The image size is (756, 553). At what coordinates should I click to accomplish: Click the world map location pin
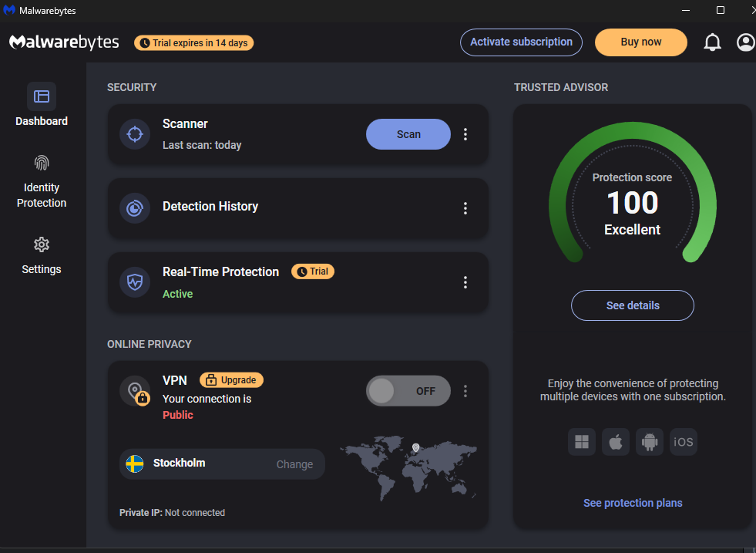pos(415,448)
